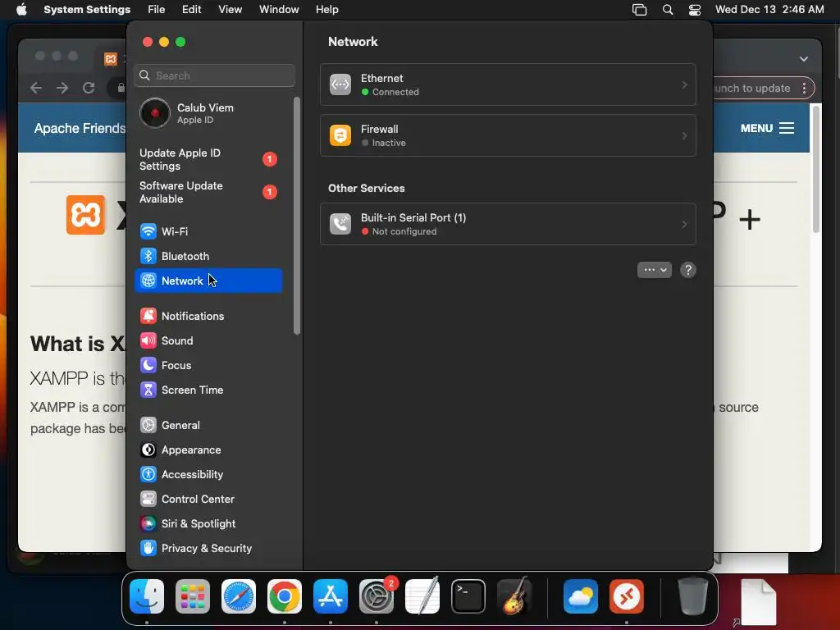Expand Ethernet connection details chevron
Viewport: 840px width, 630px height.
tap(684, 84)
